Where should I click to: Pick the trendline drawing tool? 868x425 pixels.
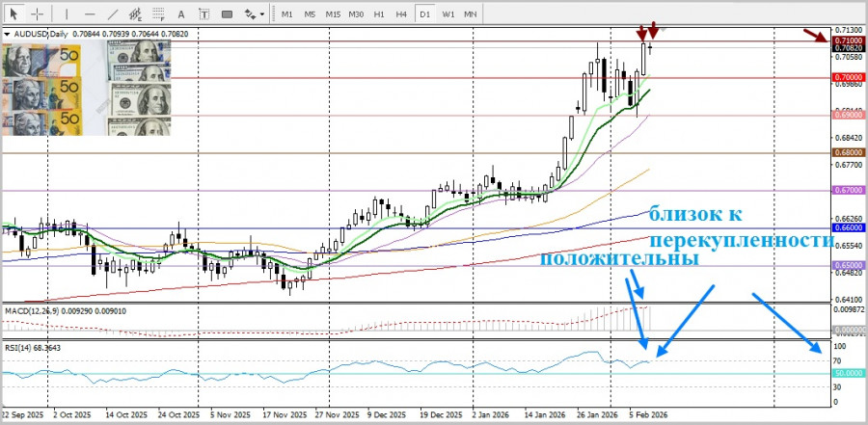tap(113, 13)
